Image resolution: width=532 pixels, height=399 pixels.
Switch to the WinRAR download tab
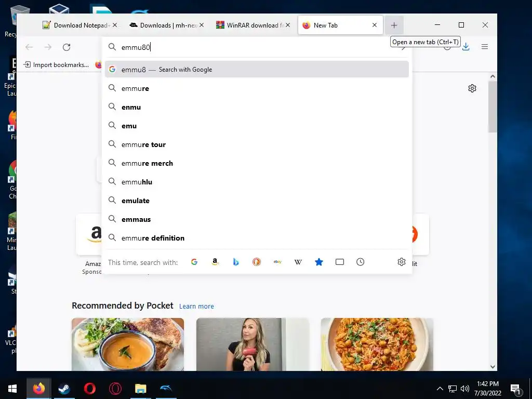[x=254, y=25]
